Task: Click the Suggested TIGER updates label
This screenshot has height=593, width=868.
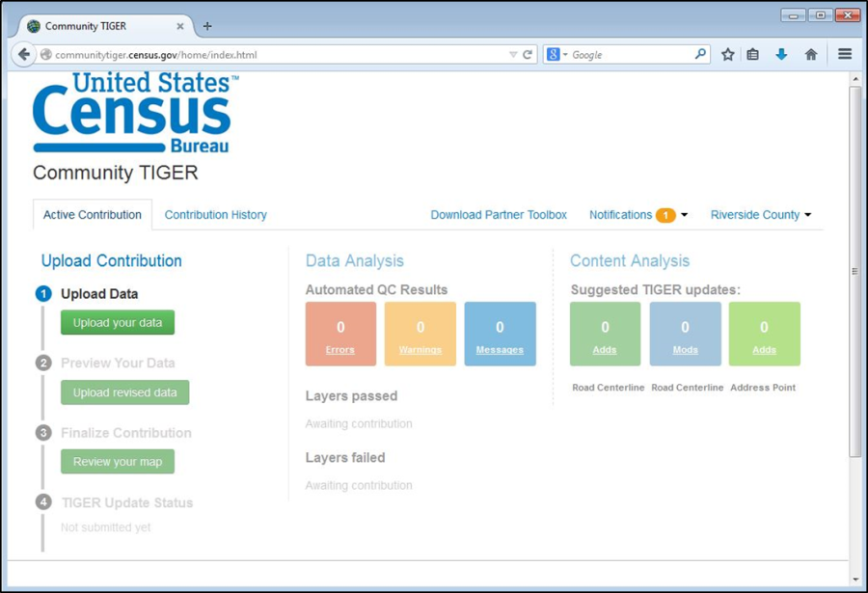Action: click(656, 289)
